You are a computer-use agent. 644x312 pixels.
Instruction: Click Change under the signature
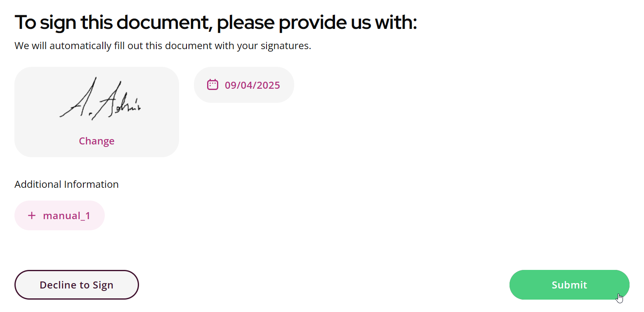click(97, 141)
